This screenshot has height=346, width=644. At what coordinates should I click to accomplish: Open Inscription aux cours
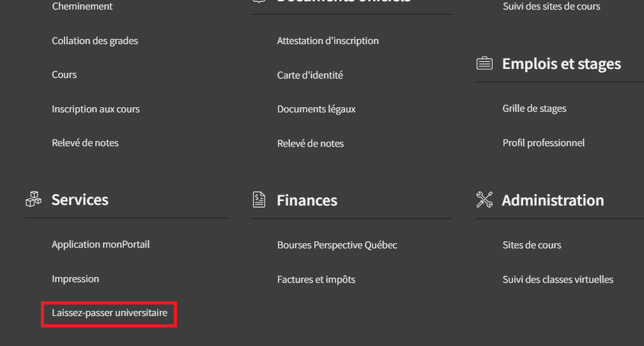click(96, 109)
